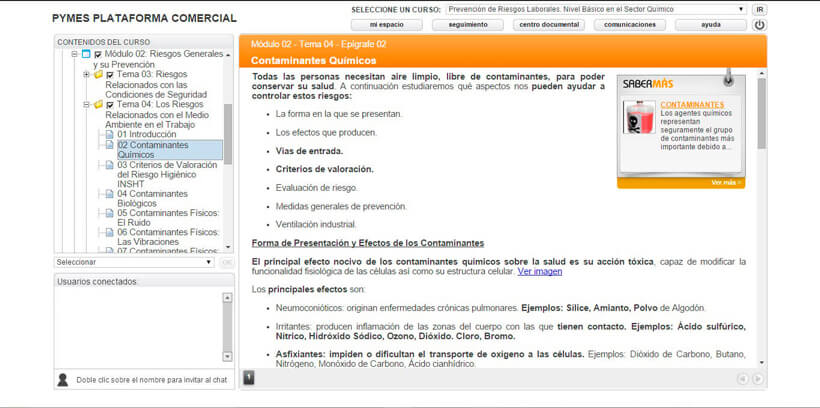Image resolution: width=820 pixels, height=408 pixels.
Task: Toggle the Módulo 02 checkbox
Action: (97, 54)
